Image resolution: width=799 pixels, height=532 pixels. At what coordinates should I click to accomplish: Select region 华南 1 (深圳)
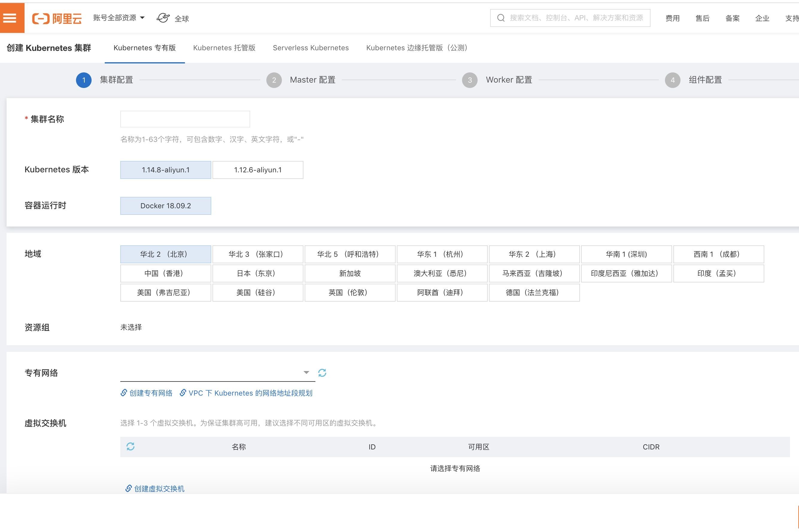pyautogui.click(x=626, y=254)
